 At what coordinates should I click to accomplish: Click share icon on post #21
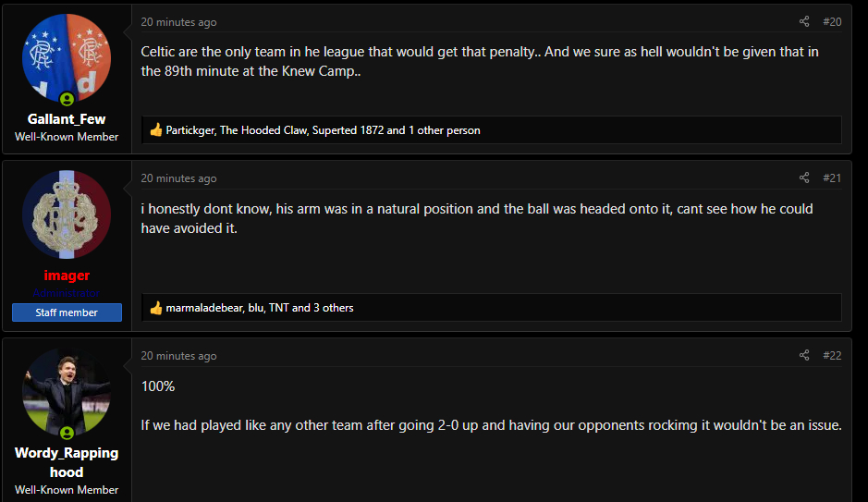(804, 178)
